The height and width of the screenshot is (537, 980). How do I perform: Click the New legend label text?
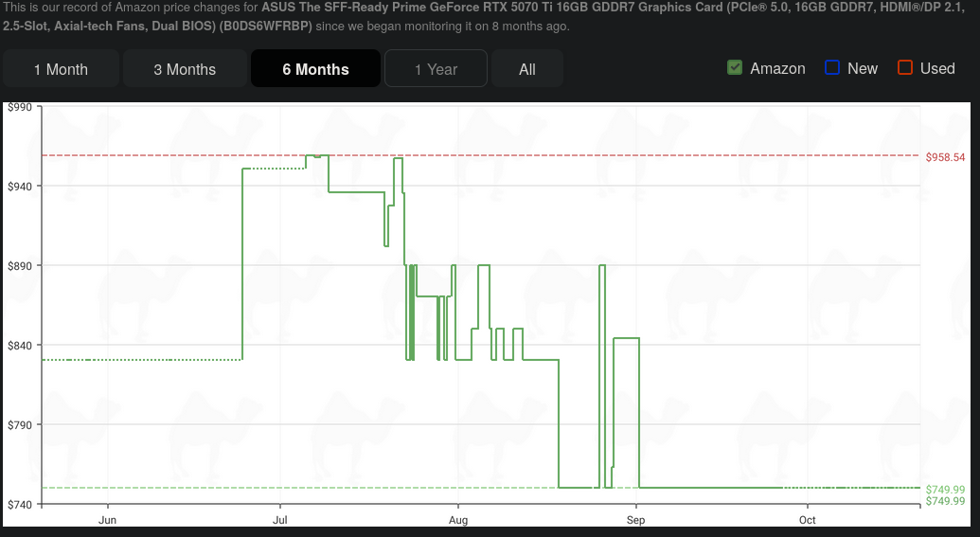[x=863, y=68]
